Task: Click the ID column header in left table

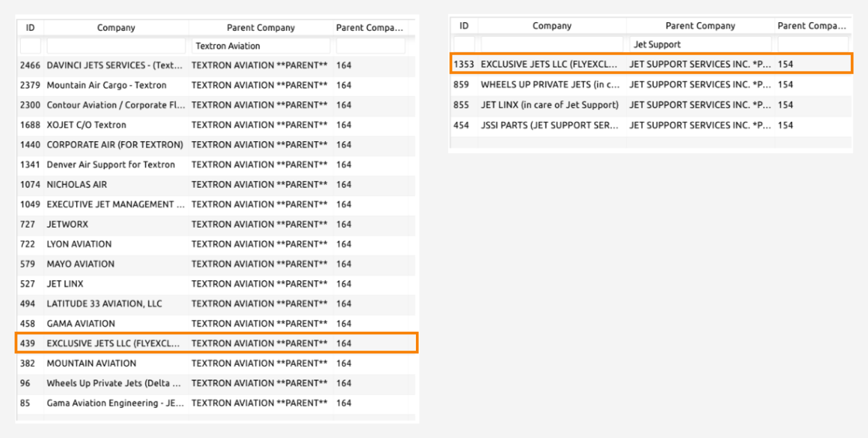Action: click(x=30, y=28)
